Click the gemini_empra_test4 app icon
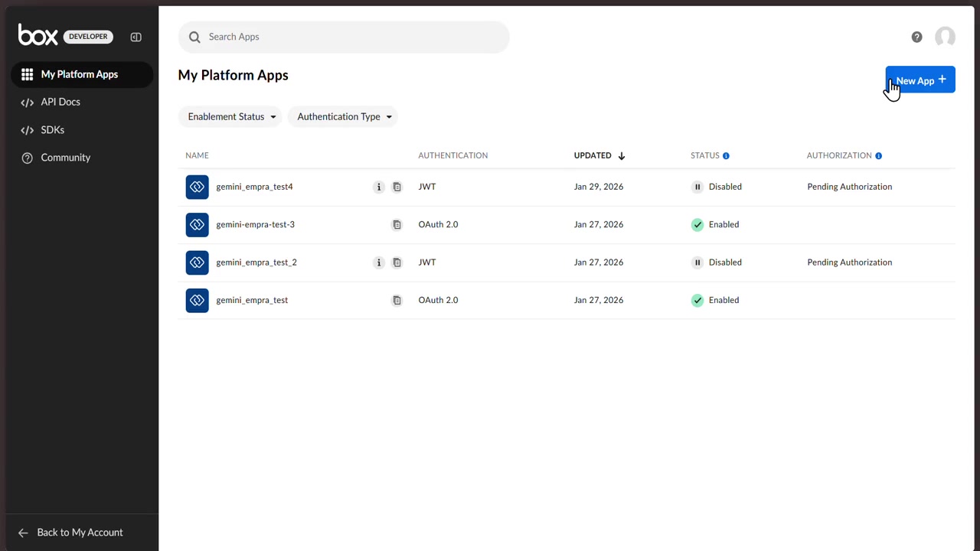 [x=197, y=187]
